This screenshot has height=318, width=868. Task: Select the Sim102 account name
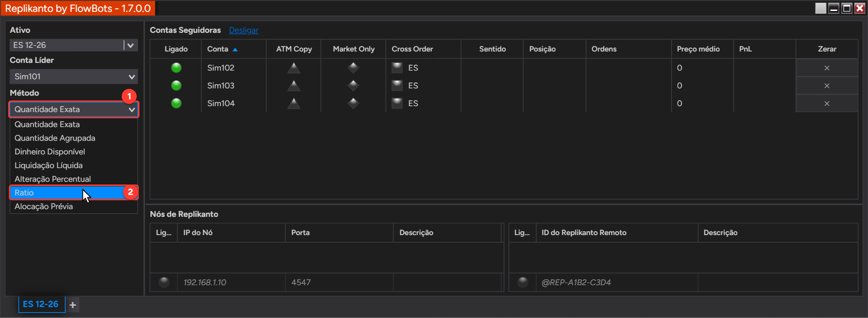pos(221,68)
